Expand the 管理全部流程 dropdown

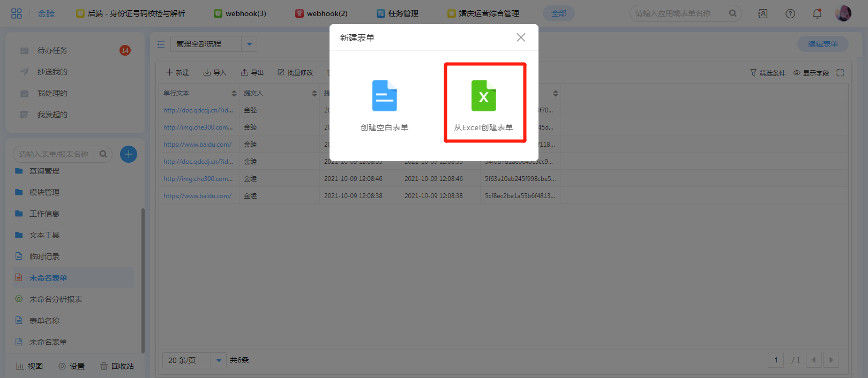click(249, 44)
